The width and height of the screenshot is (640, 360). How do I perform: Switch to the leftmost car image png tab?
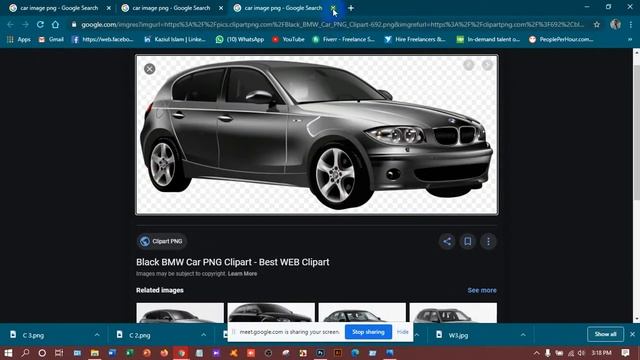pos(59,8)
